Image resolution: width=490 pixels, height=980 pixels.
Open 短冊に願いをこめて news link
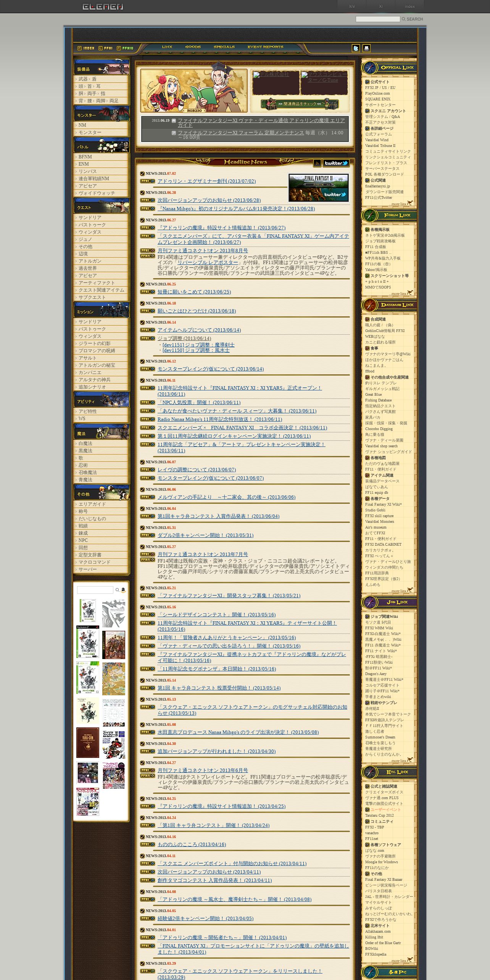(194, 292)
